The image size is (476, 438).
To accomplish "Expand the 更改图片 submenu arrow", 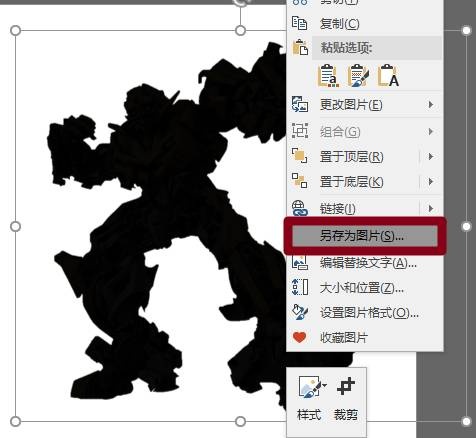I will point(431,105).
